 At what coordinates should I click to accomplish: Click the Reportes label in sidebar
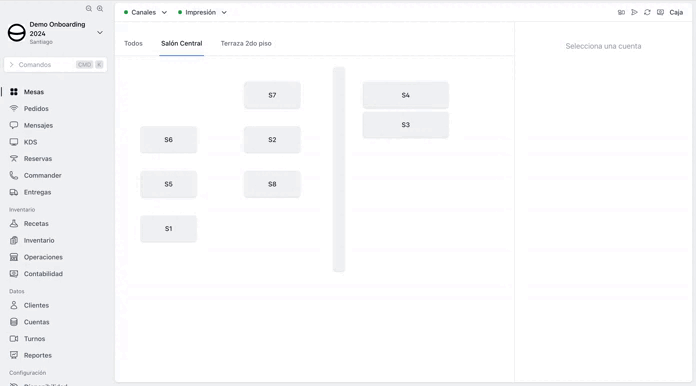coord(38,355)
